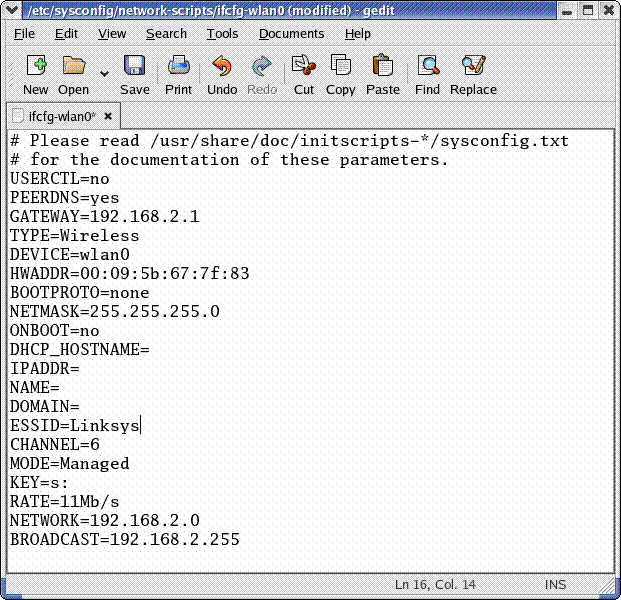Click the USERCTL=no line
This screenshot has height=600, width=621.
tap(60, 179)
